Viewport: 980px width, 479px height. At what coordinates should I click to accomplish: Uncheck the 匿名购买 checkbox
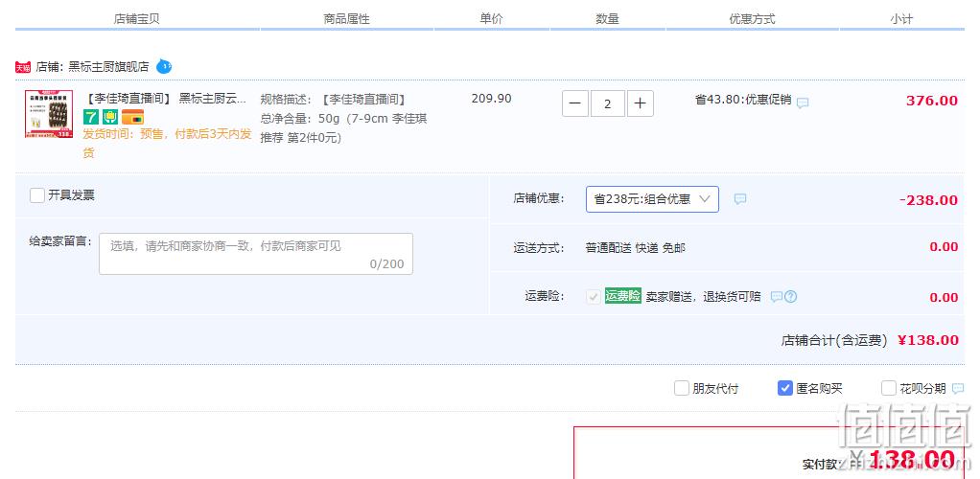tap(785, 388)
